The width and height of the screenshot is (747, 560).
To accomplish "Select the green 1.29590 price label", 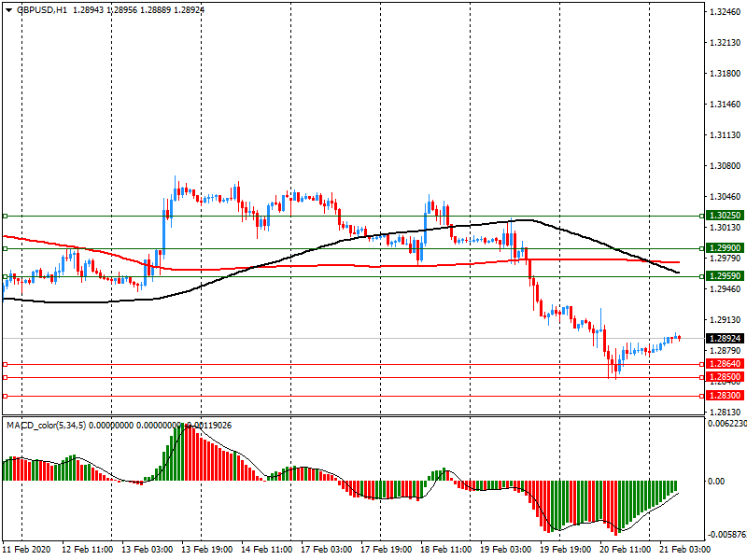I will [725, 276].
